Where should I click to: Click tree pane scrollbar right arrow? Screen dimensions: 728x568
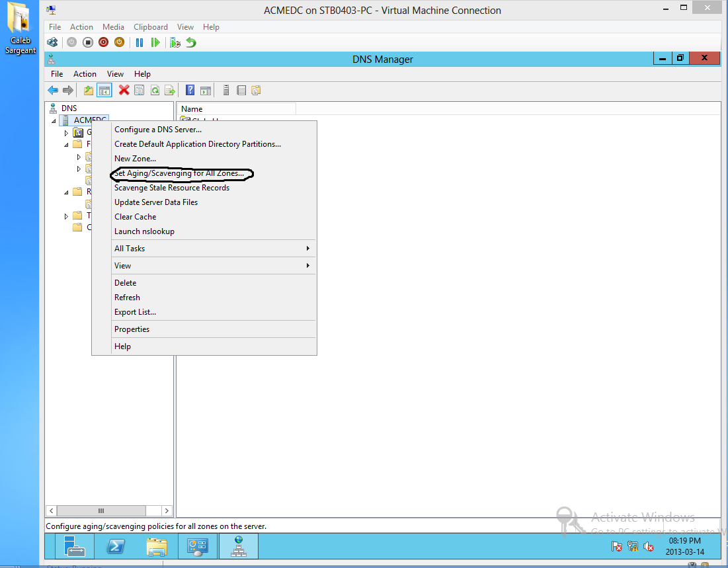(167, 511)
